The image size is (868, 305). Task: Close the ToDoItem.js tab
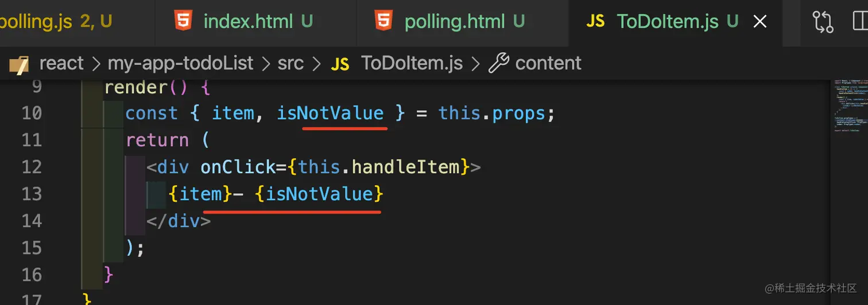click(760, 22)
